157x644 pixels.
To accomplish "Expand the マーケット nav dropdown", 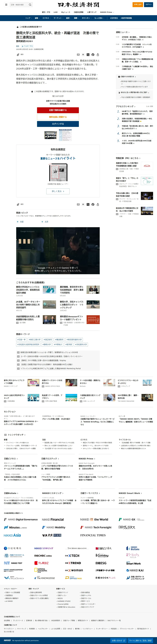I will (x=58, y=18).
